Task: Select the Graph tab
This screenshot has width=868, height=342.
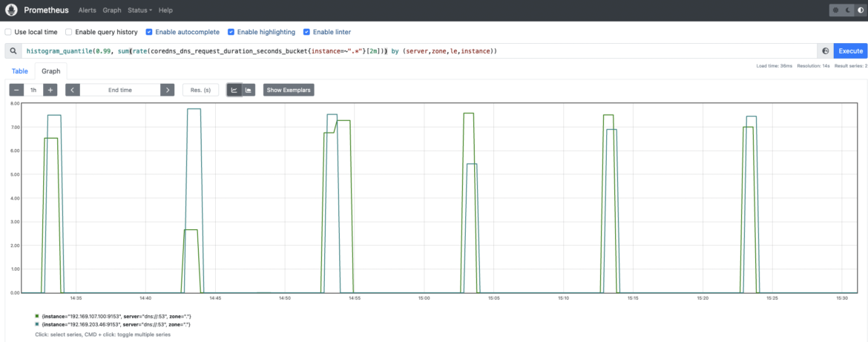Action: click(51, 71)
